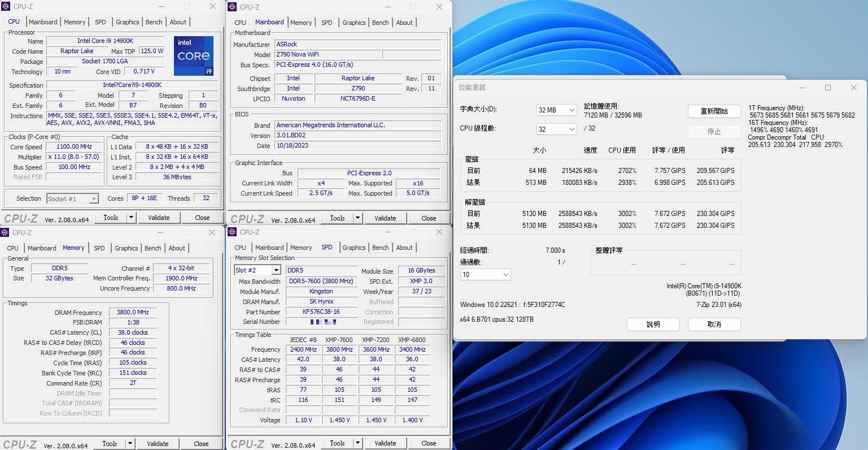Switch to the Bench tab in the CPU window

(154, 22)
